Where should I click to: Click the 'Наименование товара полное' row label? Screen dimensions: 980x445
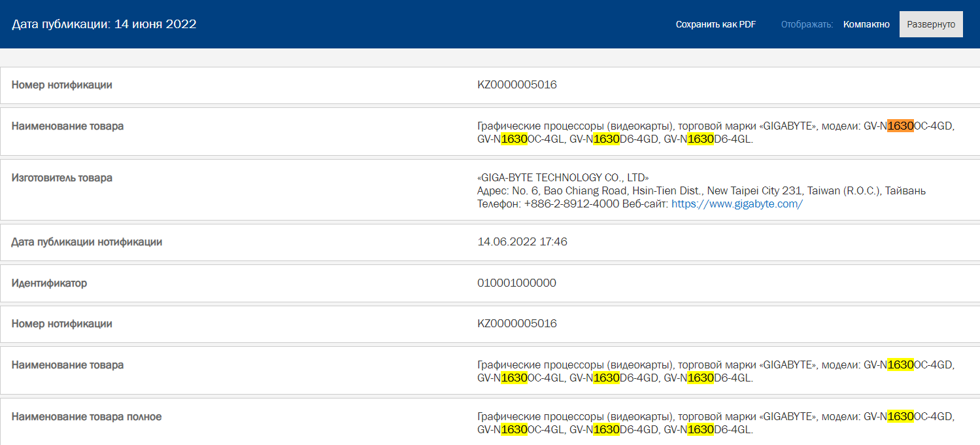(86, 416)
